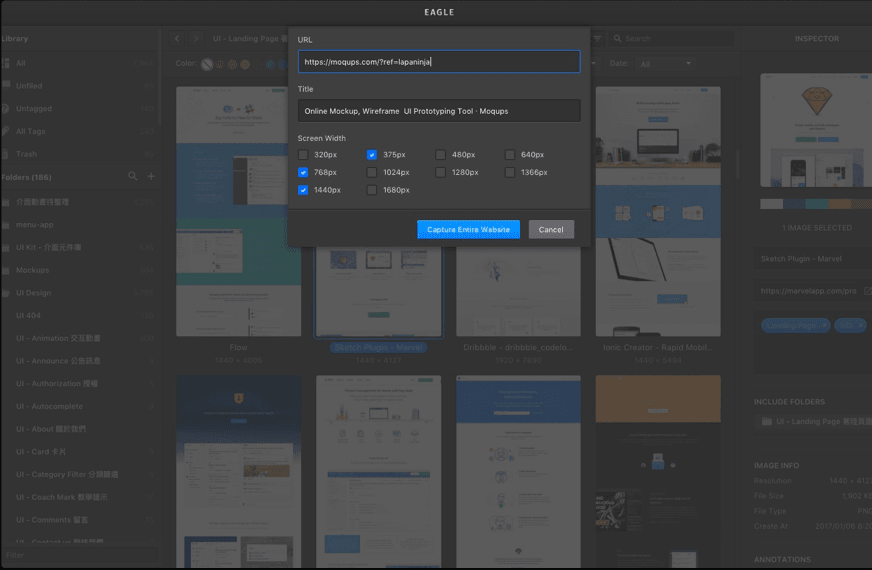
Task: Click the inspector preview image
Action: click(x=816, y=130)
